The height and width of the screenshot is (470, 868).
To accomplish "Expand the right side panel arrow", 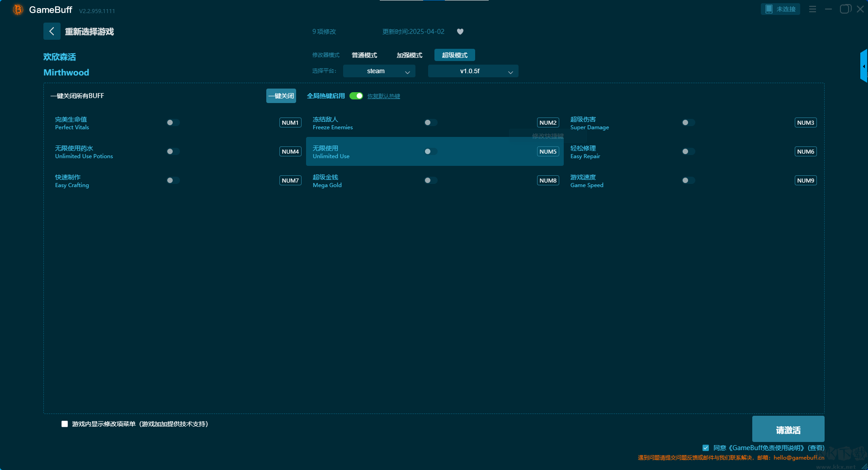I will pyautogui.click(x=863, y=66).
